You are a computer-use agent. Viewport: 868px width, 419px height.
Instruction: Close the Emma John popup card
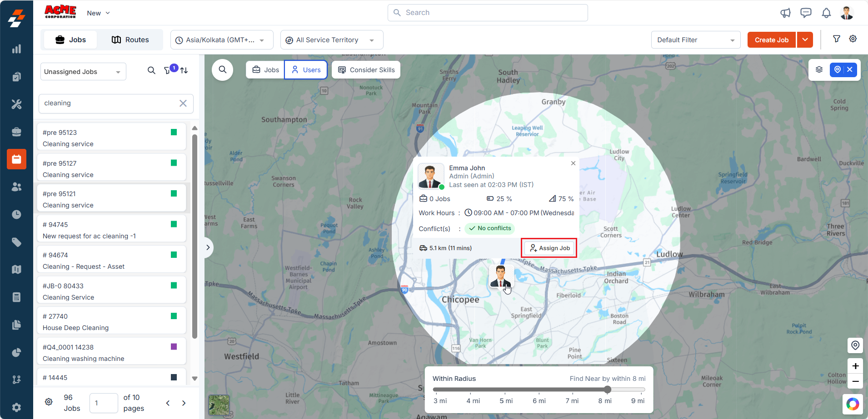click(x=573, y=163)
